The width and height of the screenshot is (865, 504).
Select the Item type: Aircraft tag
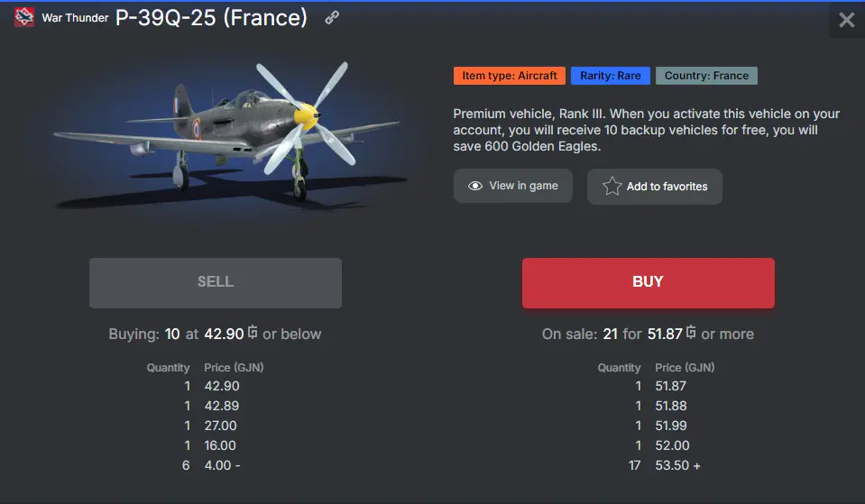[510, 76]
